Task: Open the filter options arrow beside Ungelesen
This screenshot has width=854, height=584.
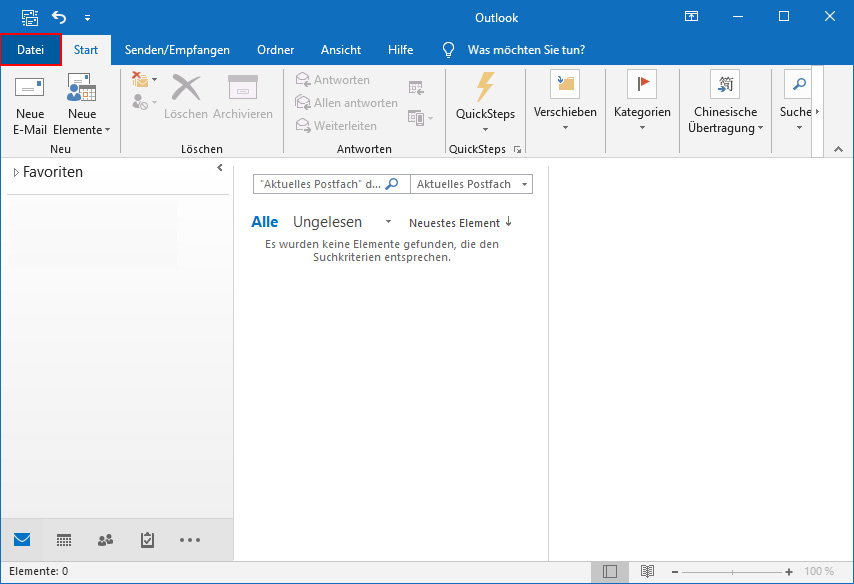Action: (388, 222)
